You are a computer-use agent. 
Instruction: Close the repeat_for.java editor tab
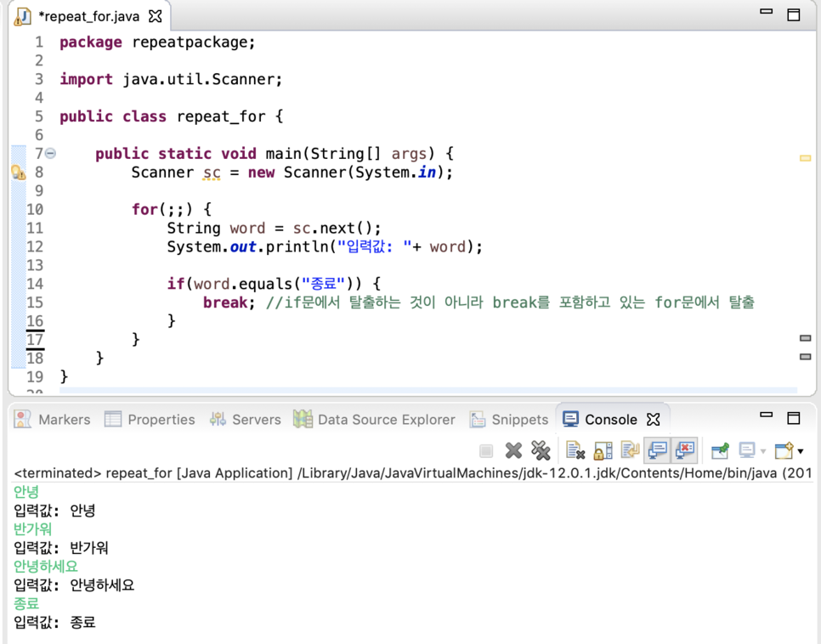click(155, 16)
